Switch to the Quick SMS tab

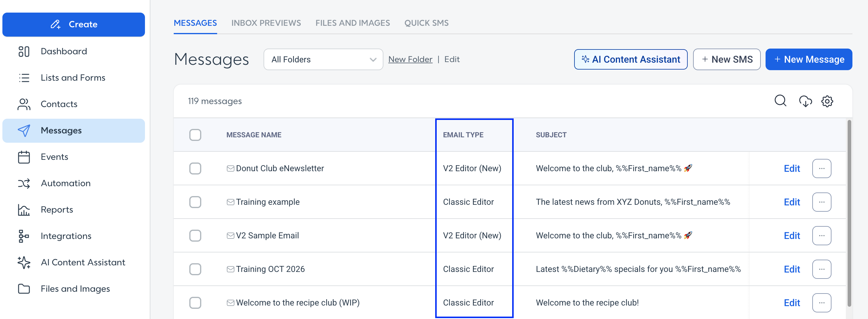click(x=426, y=23)
